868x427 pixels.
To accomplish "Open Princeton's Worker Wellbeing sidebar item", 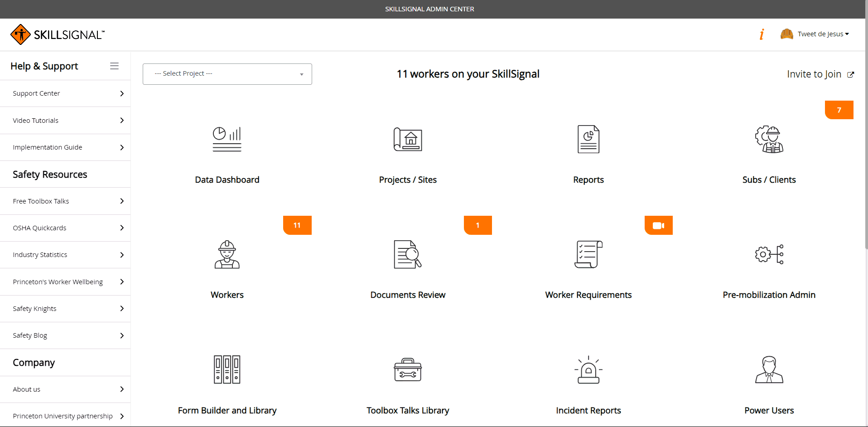I will (x=65, y=281).
